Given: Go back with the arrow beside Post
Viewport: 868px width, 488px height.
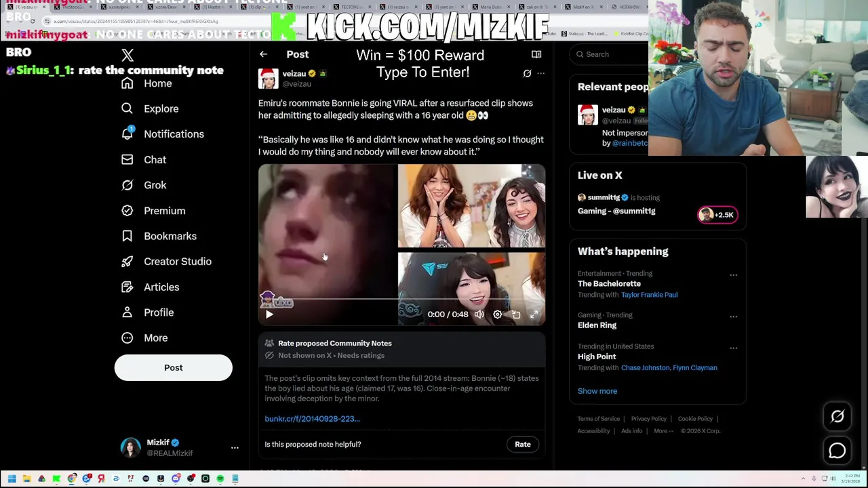Looking at the screenshot, I should tap(263, 54).
